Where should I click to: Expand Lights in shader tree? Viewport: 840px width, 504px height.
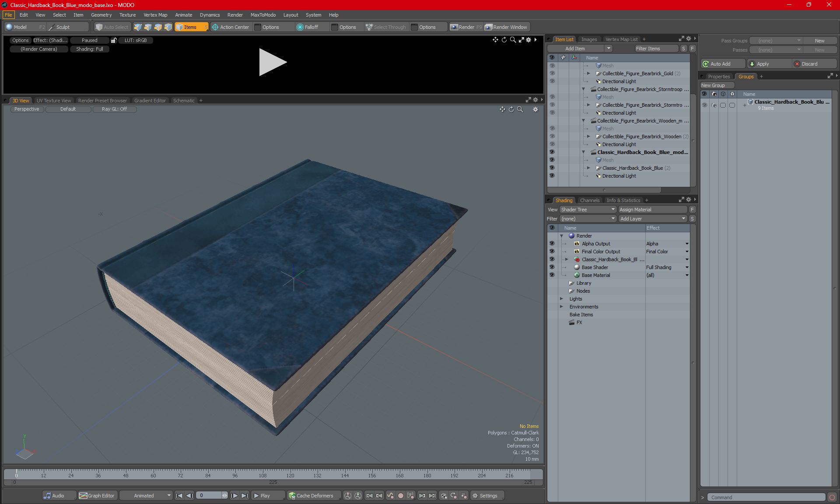[x=561, y=299]
